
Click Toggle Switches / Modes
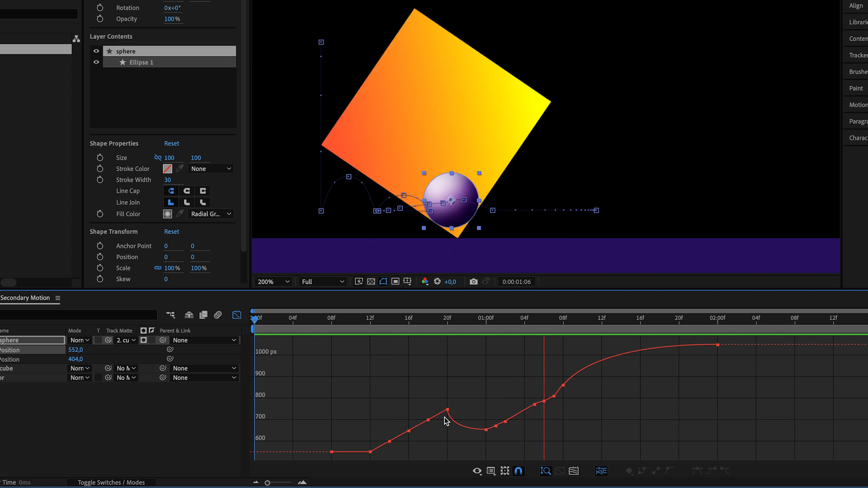click(x=111, y=482)
